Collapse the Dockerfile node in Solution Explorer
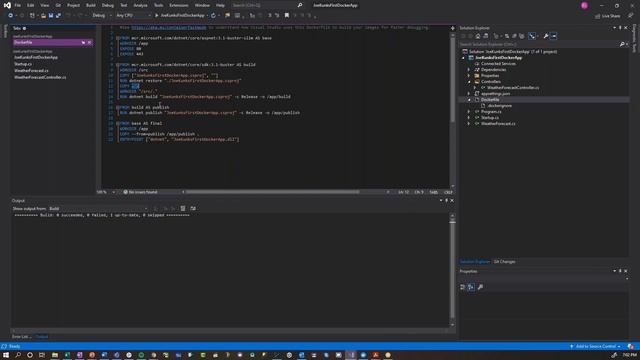This screenshot has height=360, width=640. click(469, 100)
